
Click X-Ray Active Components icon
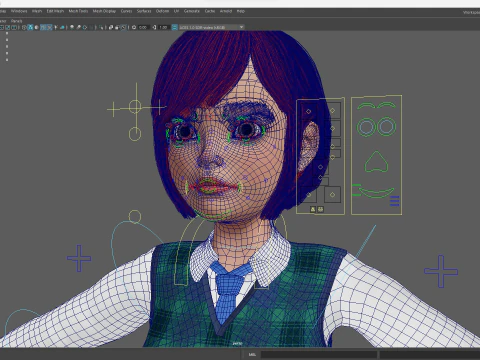click(117, 27)
